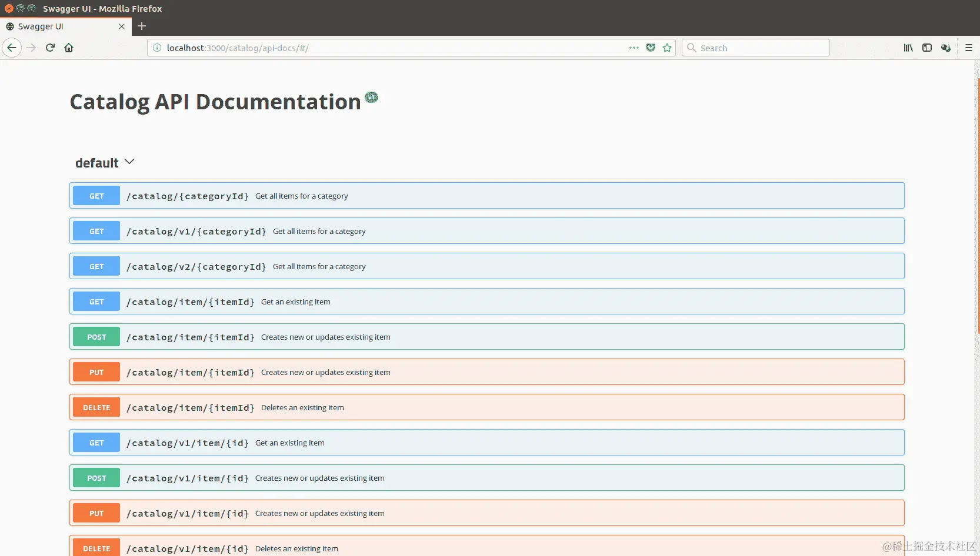Screen dimensions: 980x556
Task: Click the globe extension icon in toolbar
Action: point(946,48)
